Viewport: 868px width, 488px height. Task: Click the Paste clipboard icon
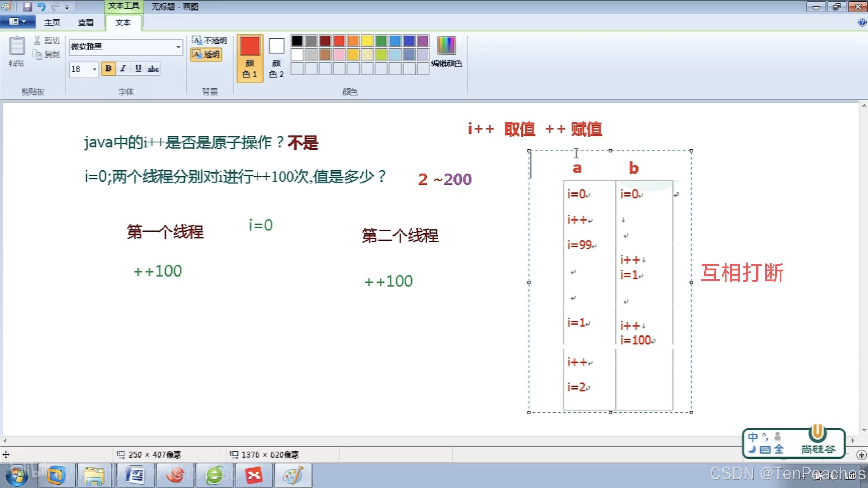point(17,45)
